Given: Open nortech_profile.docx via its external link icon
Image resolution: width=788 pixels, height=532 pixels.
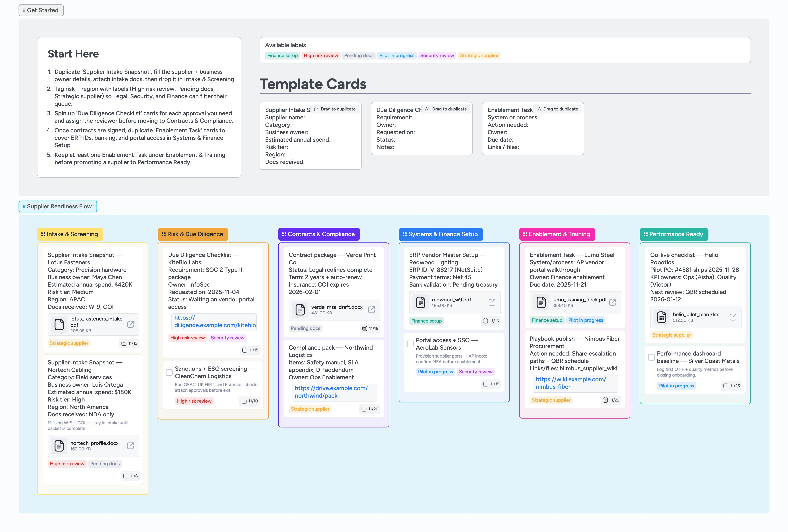Looking at the screenshot, I should click(131, 446).
